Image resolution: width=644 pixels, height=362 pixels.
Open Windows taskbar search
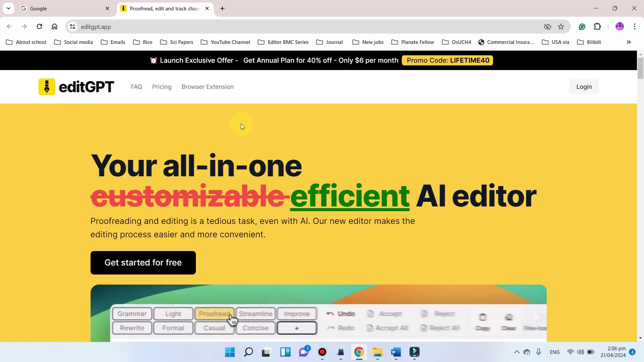tap(248, 352)
